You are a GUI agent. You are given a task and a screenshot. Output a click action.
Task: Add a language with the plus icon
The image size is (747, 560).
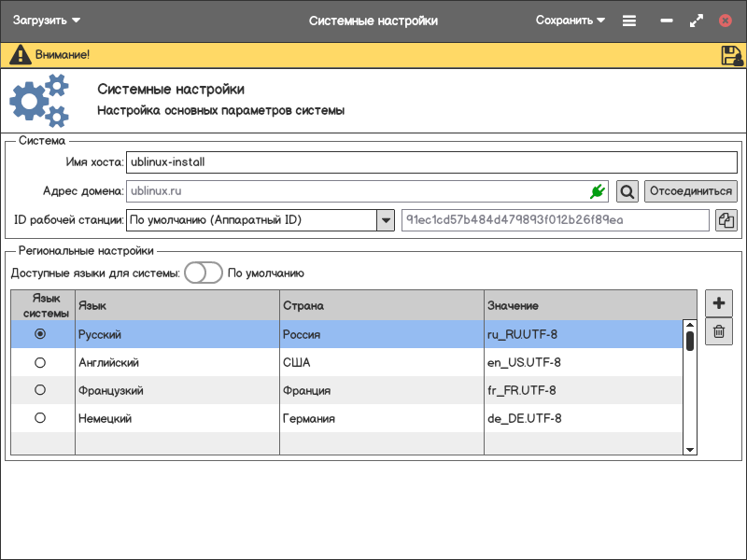718,303
